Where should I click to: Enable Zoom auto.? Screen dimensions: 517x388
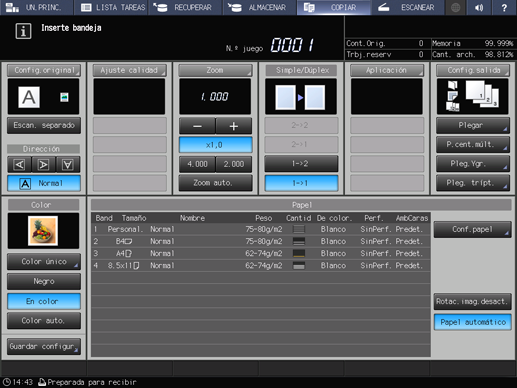tap(215, 183)
